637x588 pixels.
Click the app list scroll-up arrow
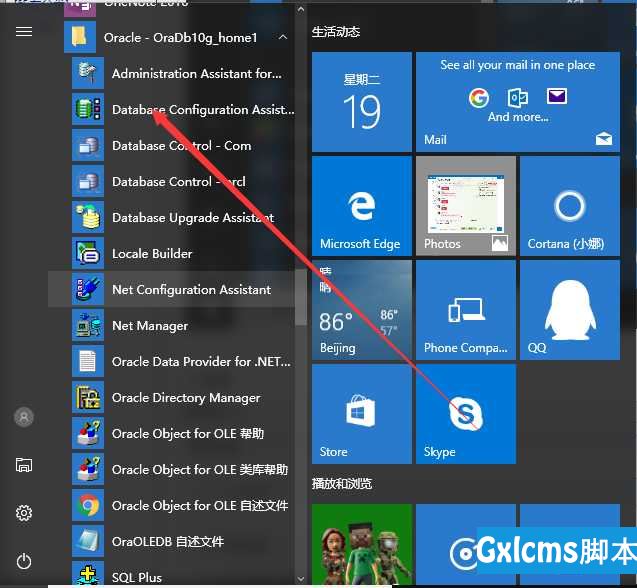[x=301, y=9]
